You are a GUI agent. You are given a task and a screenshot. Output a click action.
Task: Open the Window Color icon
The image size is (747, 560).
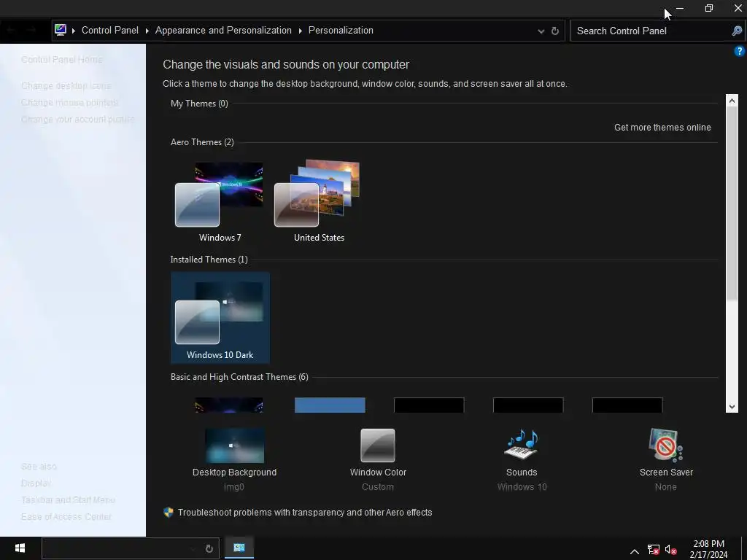pyautogui.click(x=378, y=446)
